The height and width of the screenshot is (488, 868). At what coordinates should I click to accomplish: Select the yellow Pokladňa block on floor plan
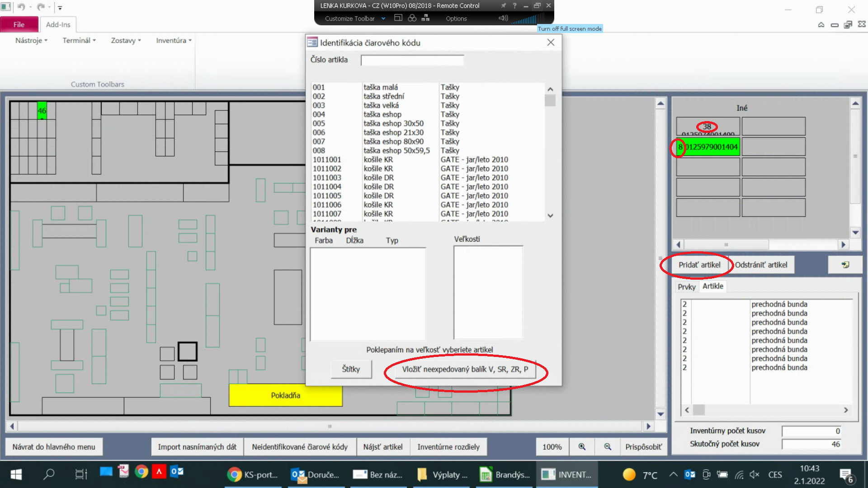(x=285, y=395)
